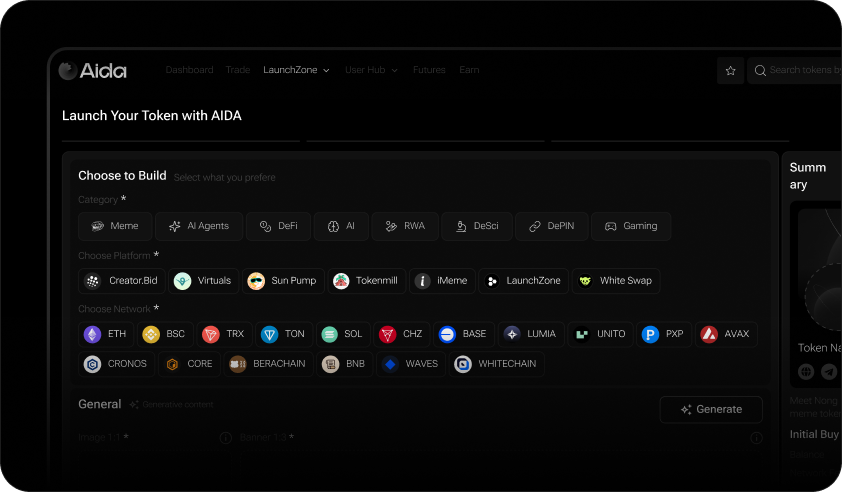This screenshot has height=492, width=842.
Task: Pick the BASE network icon
Action: [x=447, y=334]
